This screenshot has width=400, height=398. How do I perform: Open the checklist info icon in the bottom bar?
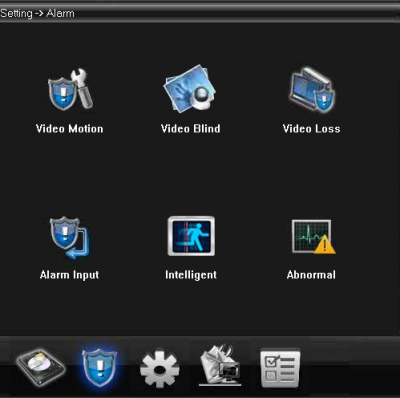(x=280, y=368)
